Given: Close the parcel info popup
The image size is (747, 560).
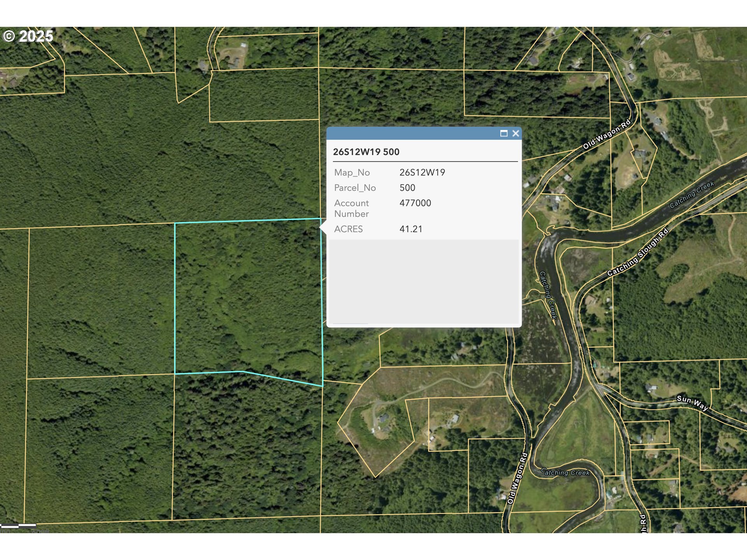Looking at the screenshot, I should click(x=516, y=133).
